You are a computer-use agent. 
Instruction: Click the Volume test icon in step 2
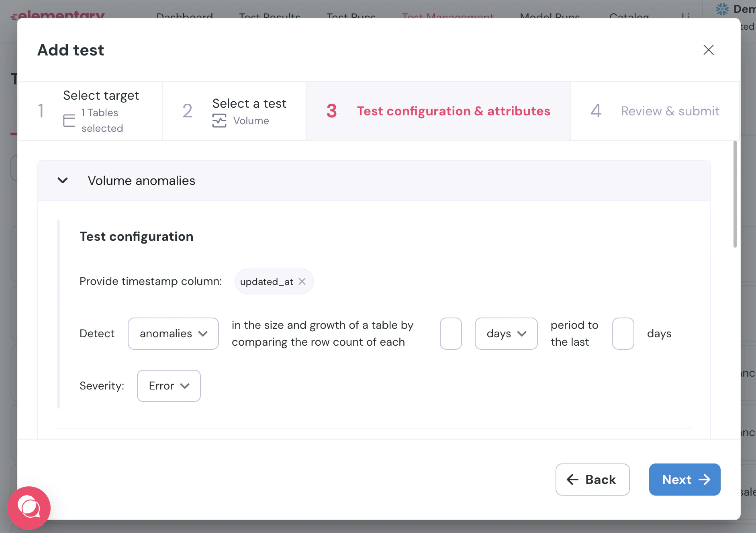[219, 121]
